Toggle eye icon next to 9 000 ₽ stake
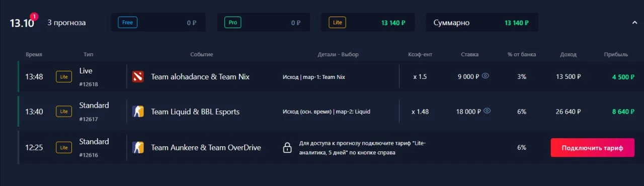644x186 pixels. (486, 76)
